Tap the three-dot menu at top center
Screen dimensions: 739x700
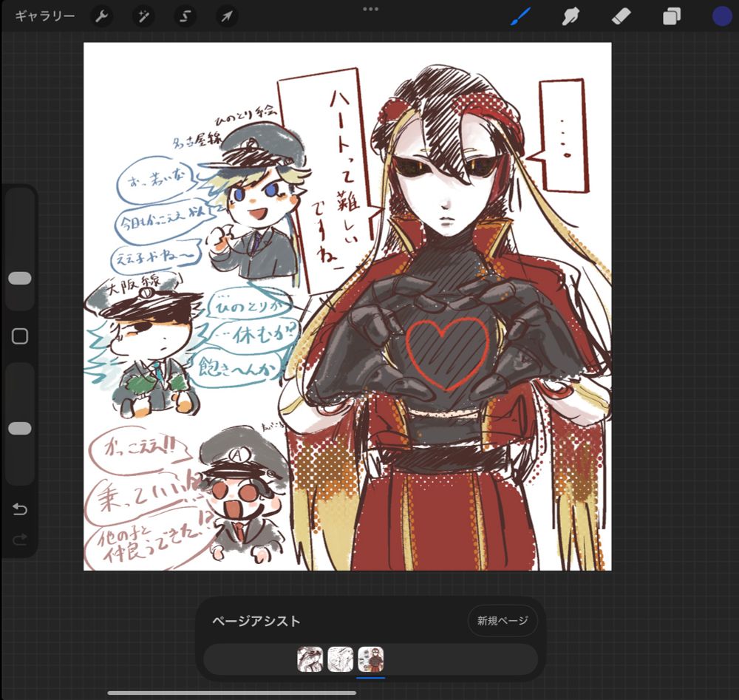[370, 9]
